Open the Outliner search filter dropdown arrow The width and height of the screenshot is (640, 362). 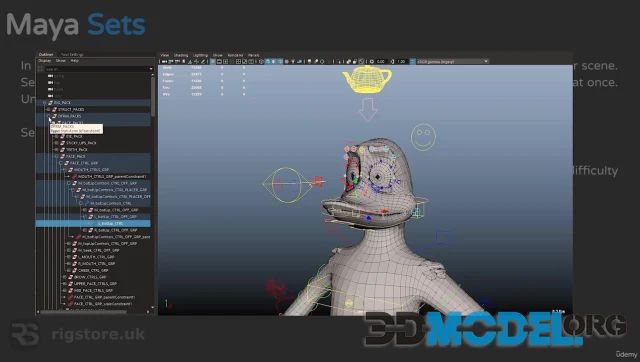coord(151,69)
